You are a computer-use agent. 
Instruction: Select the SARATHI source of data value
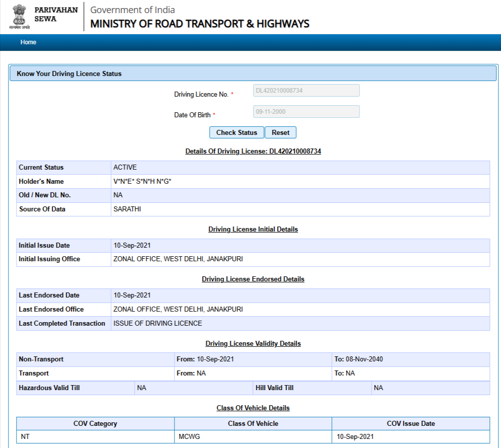click(127, 209)
